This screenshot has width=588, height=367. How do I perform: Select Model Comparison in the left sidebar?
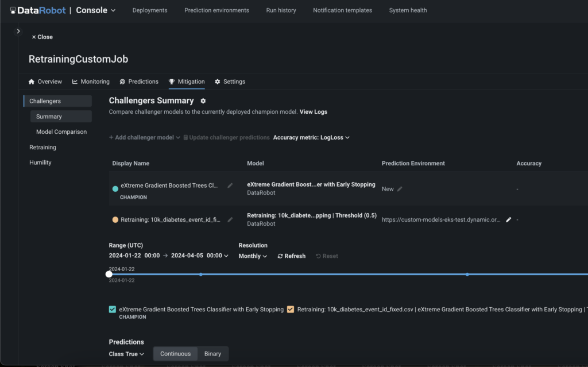tap(61, 132)
